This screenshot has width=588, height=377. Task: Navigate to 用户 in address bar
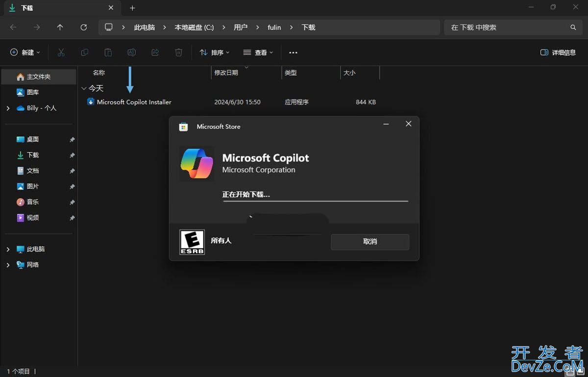pyautogui.click(x=241, y=27)
